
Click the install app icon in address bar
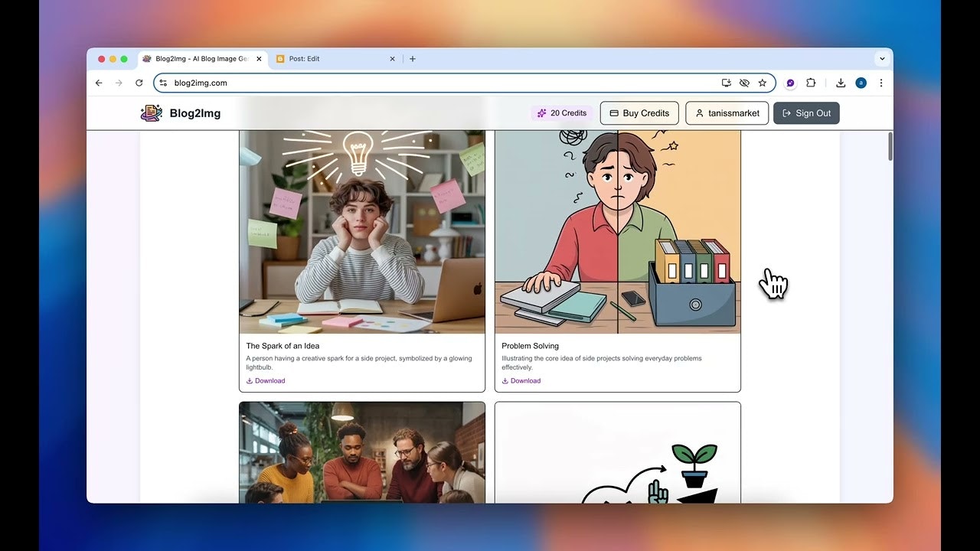pyautogui.click(x=727, y=83)
